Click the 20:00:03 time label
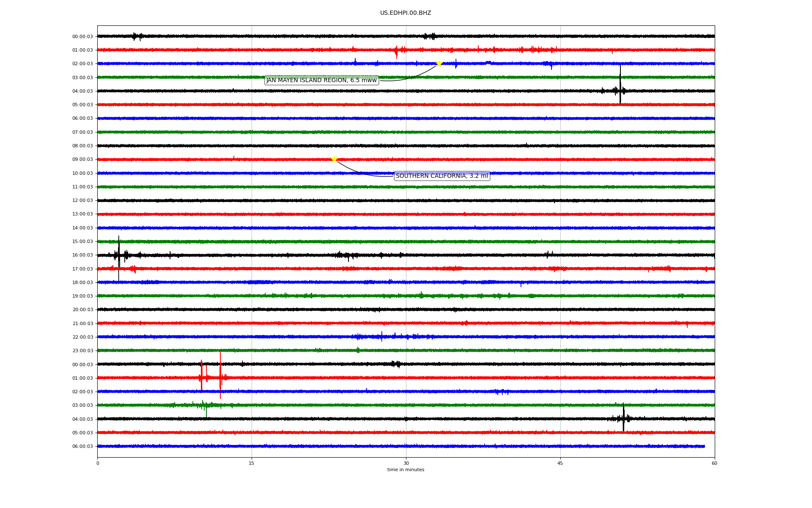The image size is (812, 508). click(82, 309)
